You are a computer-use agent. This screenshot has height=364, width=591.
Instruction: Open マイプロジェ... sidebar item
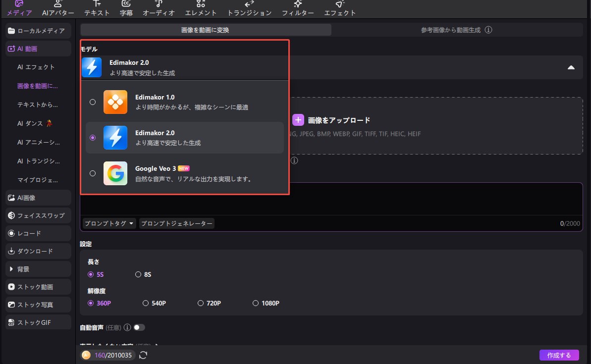pyautogui.click(x=37, y=180)
